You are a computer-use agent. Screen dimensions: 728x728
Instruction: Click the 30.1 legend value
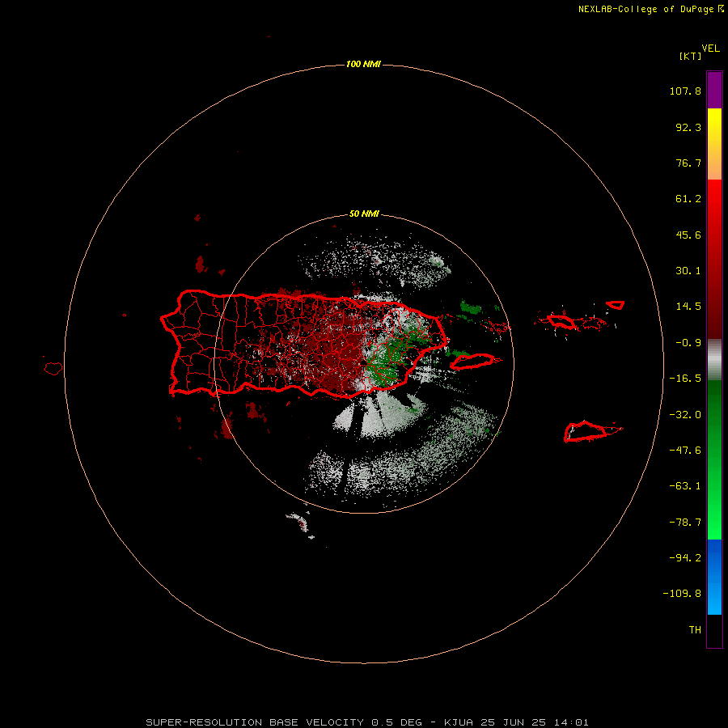click(688, 271)
